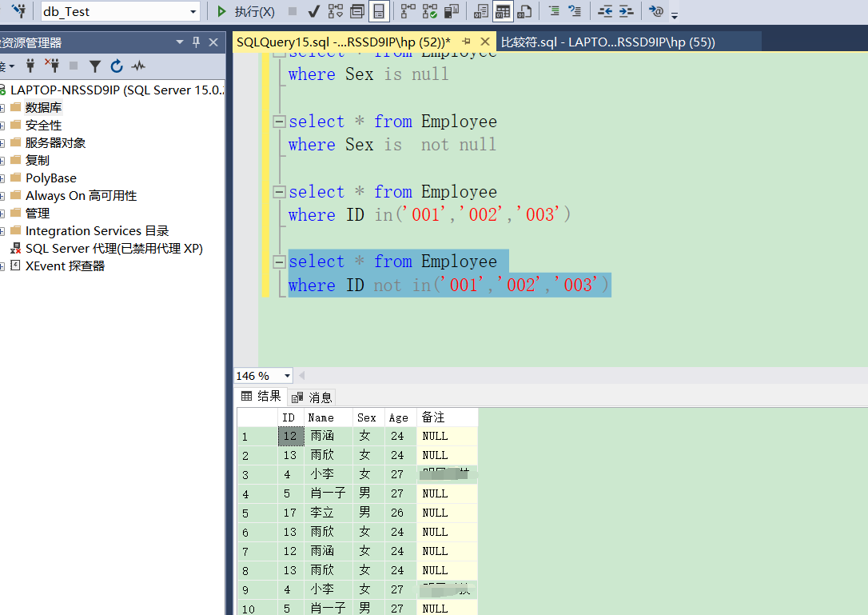Open the Query Options icon
The width and height of the screenshot is (868, 615).
[x=357, y=11]
